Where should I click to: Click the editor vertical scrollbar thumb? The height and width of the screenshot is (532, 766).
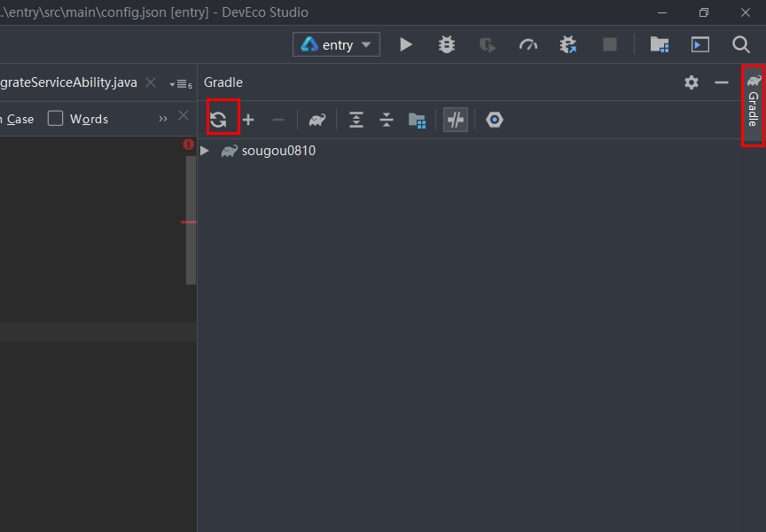tap(191, 220)
